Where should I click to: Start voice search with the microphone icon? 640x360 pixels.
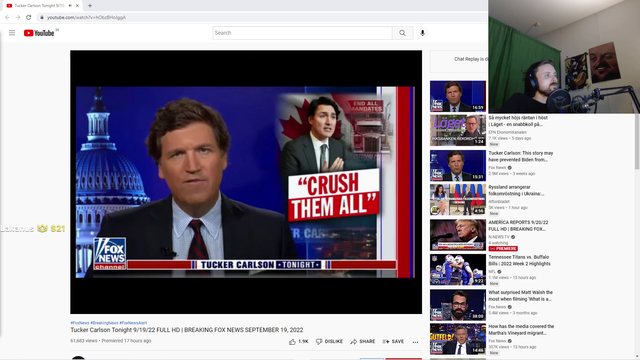pyautogui.click(x=422, y=33)
